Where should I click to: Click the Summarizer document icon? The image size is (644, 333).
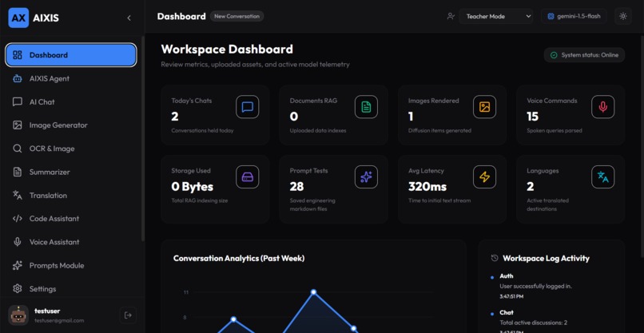click(x=18, y=172)
